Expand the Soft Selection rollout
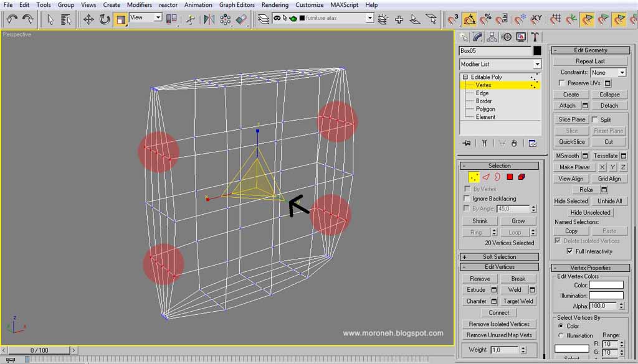Image resolution: width=638 pixels, height=364 pixels. pos(499,257)
